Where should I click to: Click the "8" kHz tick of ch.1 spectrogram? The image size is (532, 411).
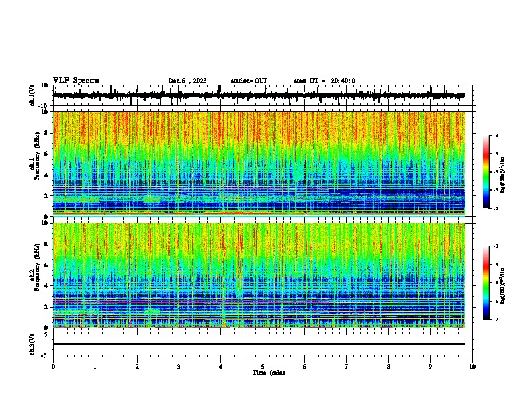click(47, 133)
